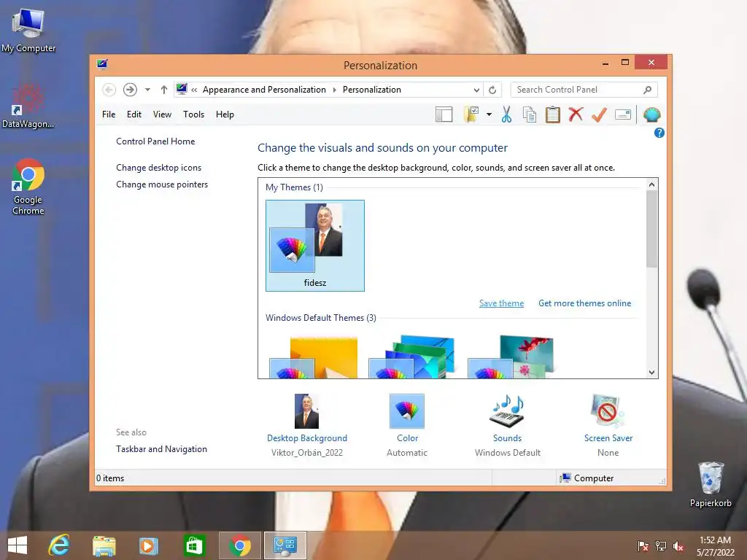Open Google Chrome desktop shortcut
The height and width of the screenshot is (560, 747).
click(28, 187)
